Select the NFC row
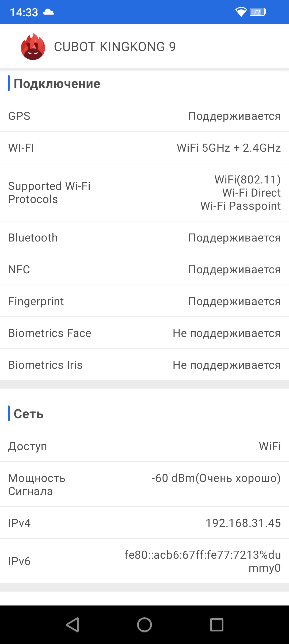This screenshot has height=644, width=289. click(x=144, y=270)
